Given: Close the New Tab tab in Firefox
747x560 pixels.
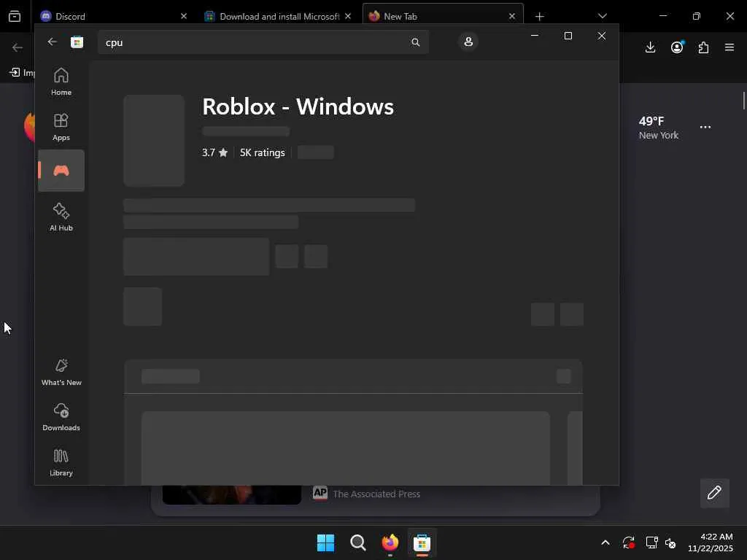Looking at the screenshot, I should (x=512, y=16).
